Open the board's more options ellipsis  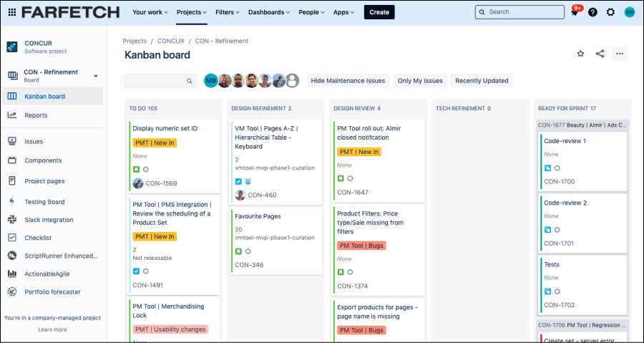620,54
